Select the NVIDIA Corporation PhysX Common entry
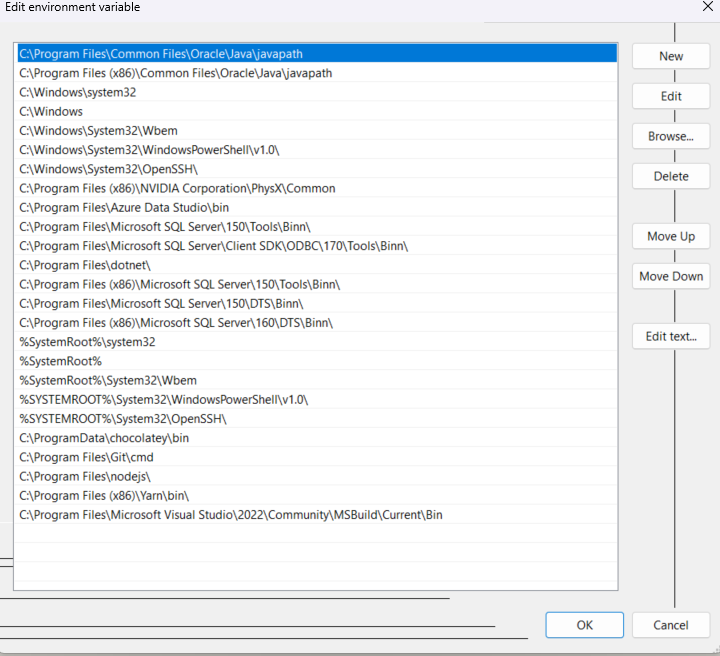 [317, 188]
